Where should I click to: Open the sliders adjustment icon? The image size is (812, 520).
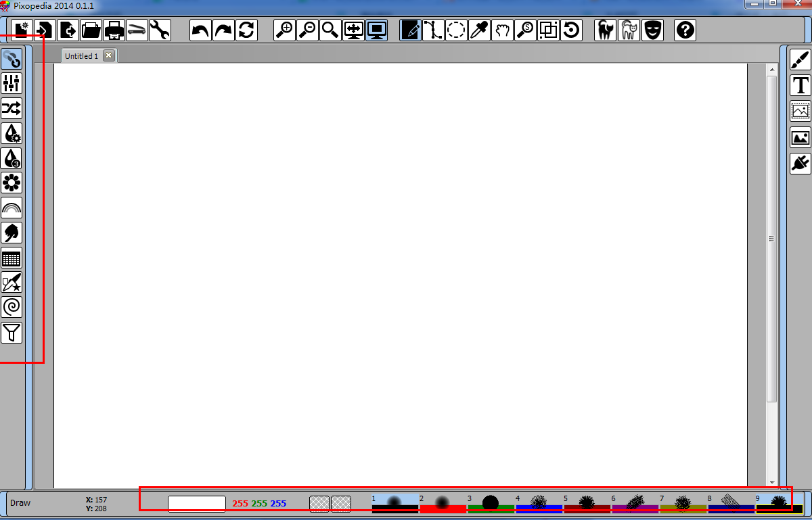pos(12,83)
